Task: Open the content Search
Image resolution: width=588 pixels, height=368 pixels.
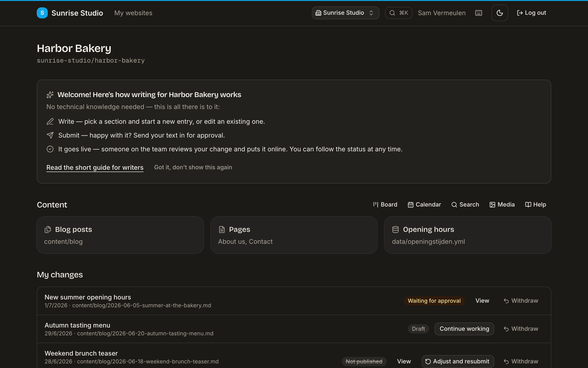Action: (465, 204)
